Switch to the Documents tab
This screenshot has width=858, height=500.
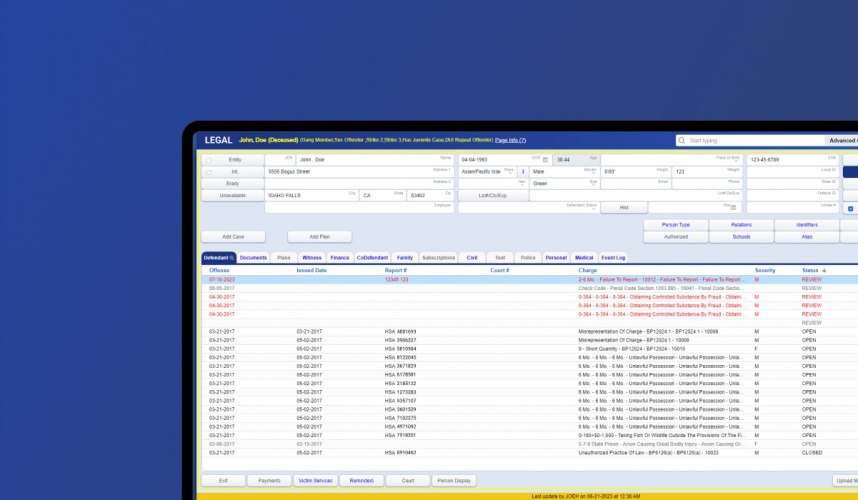253,258
